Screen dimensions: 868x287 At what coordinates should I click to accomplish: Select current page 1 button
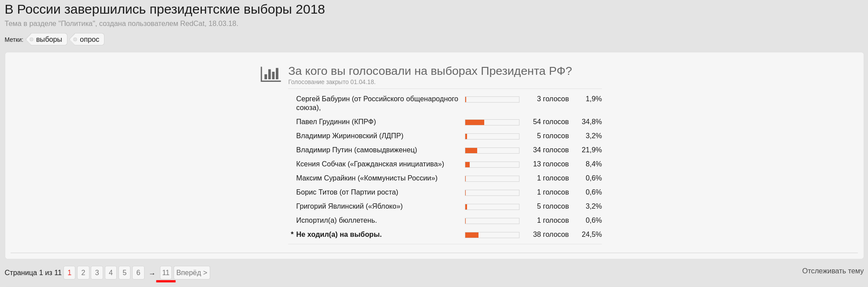(69, 273)
